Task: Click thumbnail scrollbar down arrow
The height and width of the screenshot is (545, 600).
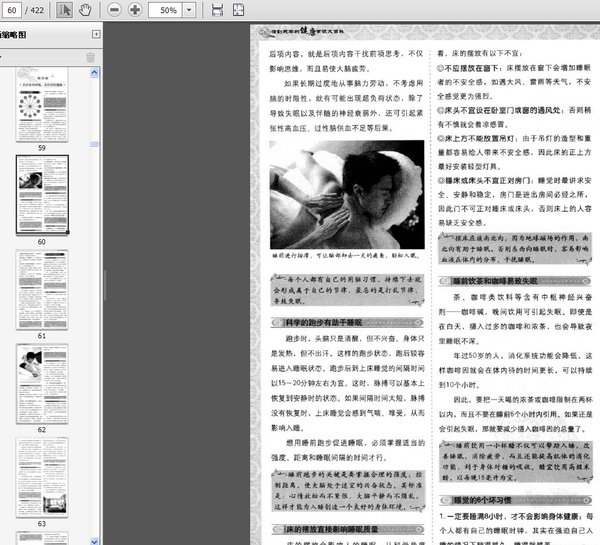Action: (94, 541)
